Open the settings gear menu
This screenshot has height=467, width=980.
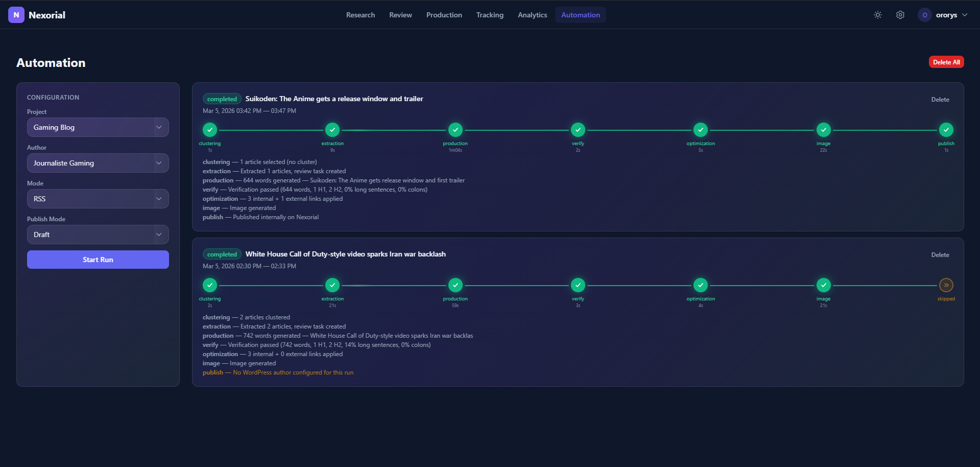[x=900, y=15]
